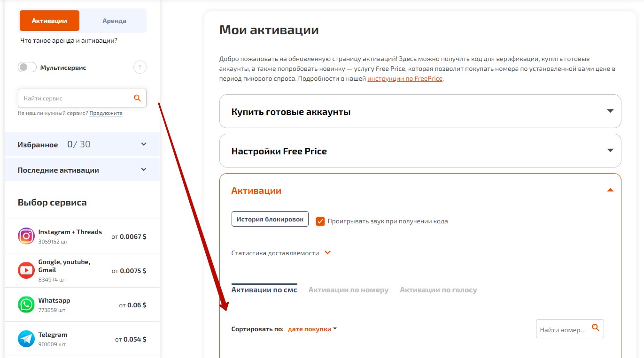Switch to the Аренда tab

coord(114,21)
